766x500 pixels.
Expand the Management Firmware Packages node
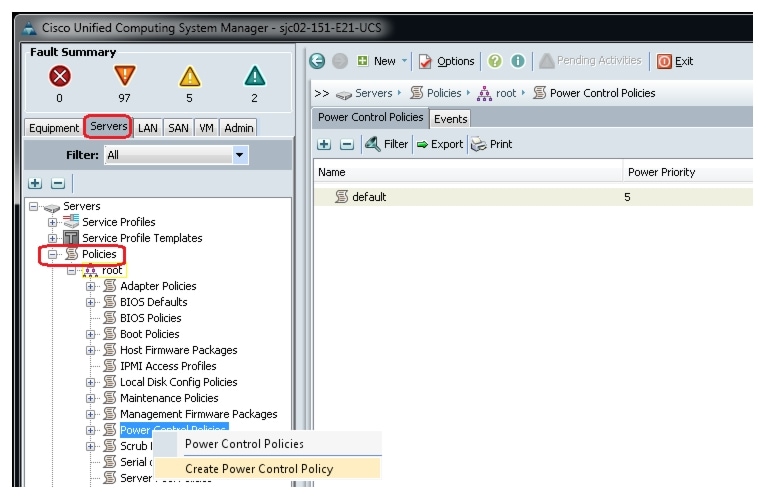[x=90, y=414]
